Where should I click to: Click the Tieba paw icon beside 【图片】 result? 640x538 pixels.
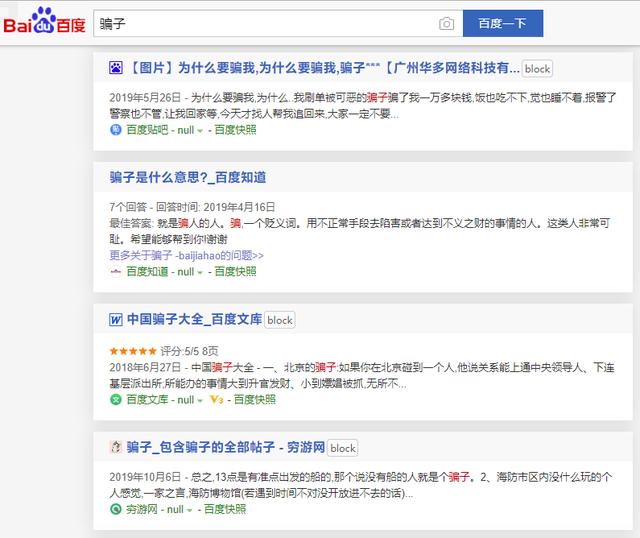pyautogui.click(x=116, y=67)
